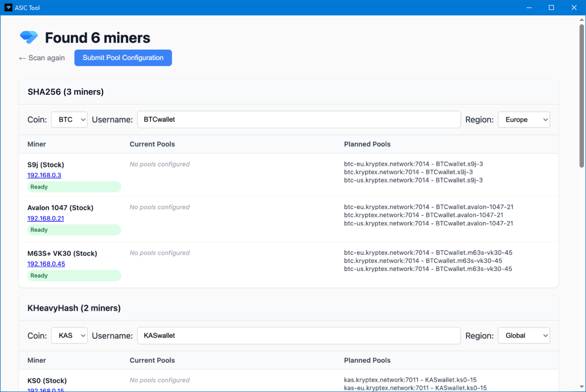This screenshot has width=586, height=392.
Task: Click the diamond logo beside Found 6 miners
Action: [x=29, y=37]
